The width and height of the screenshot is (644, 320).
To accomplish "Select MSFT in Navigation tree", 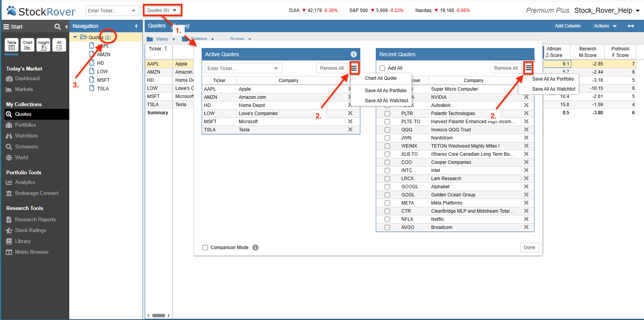I will [x=103, y=80].
